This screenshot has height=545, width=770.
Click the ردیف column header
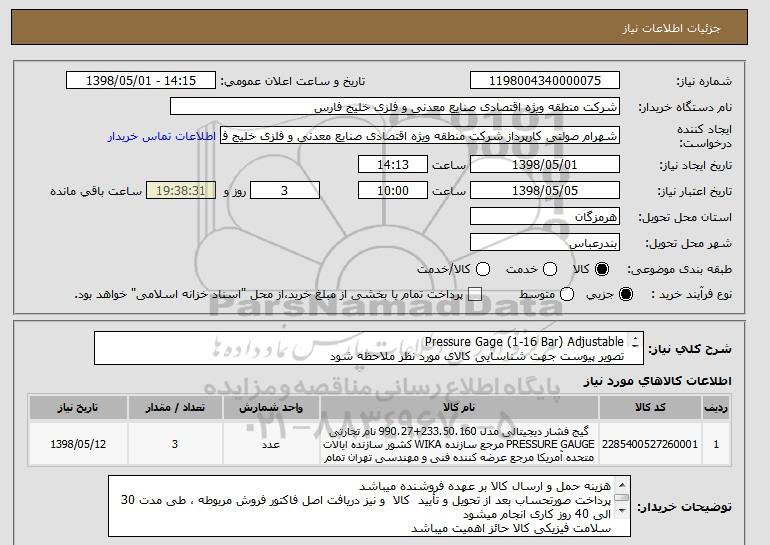[716, 408]
